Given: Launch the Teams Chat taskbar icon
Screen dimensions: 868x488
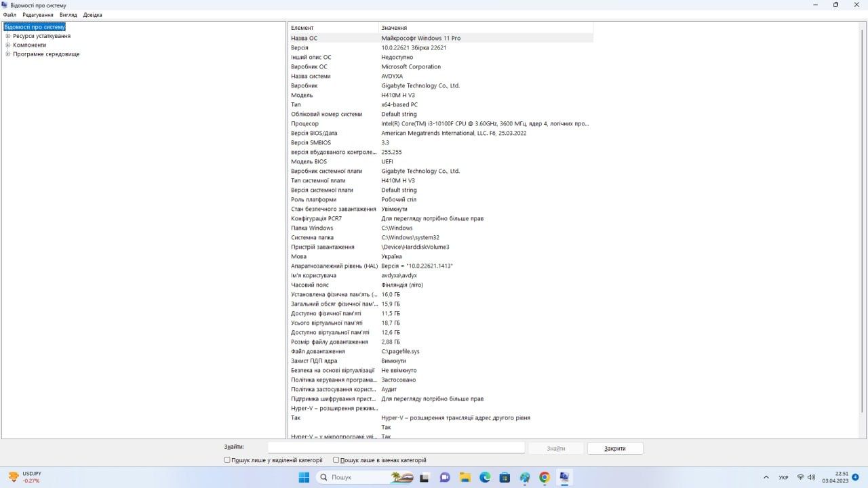Looking at the screenshot, I should click(445, 477).
